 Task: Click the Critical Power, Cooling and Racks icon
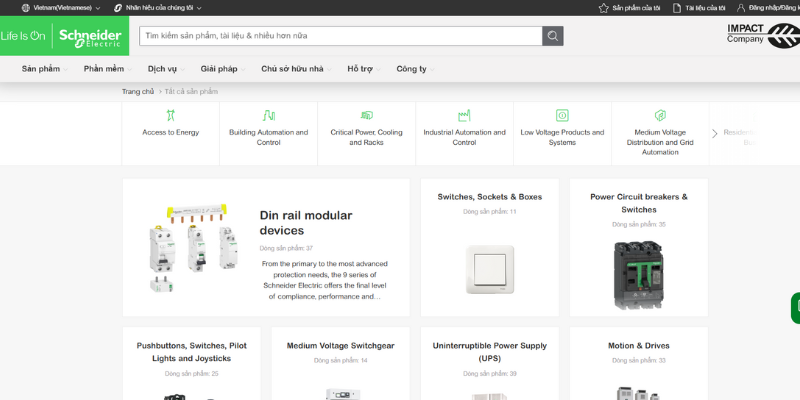click(366, 115)
